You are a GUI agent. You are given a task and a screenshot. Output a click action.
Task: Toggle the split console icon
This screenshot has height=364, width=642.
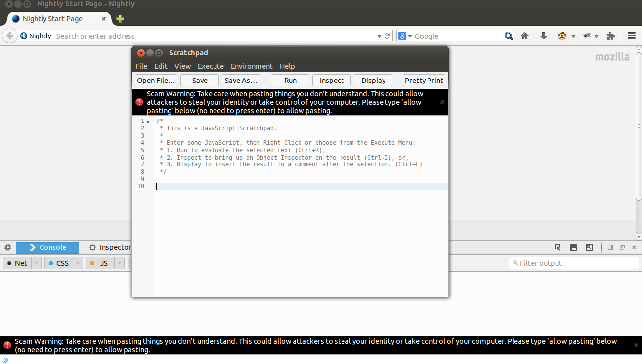[573, 247]
